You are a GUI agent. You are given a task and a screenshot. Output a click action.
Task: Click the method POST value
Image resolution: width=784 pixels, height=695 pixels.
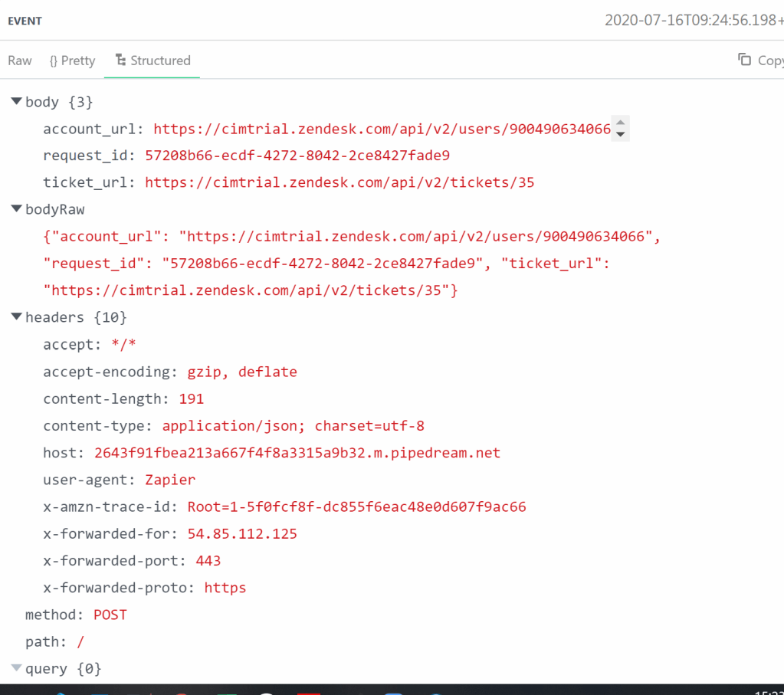tap(110, 615)
